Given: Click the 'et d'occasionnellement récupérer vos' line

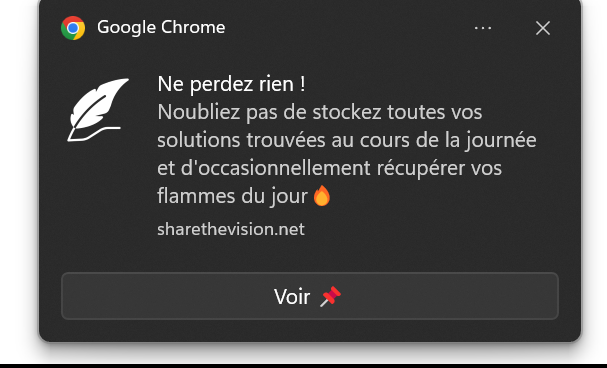Looking at the screenshot, I should pyautogui.click(x=329, y=168).
